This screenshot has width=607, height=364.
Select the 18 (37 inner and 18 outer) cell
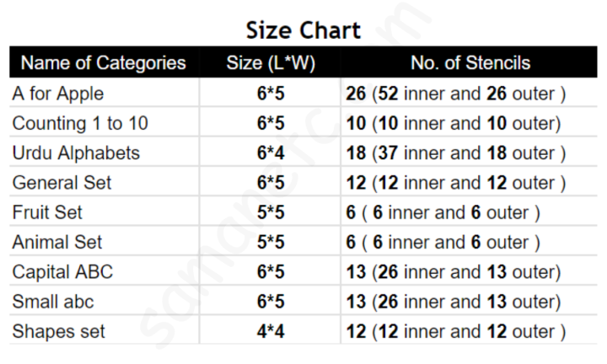[x=455, y=153]
